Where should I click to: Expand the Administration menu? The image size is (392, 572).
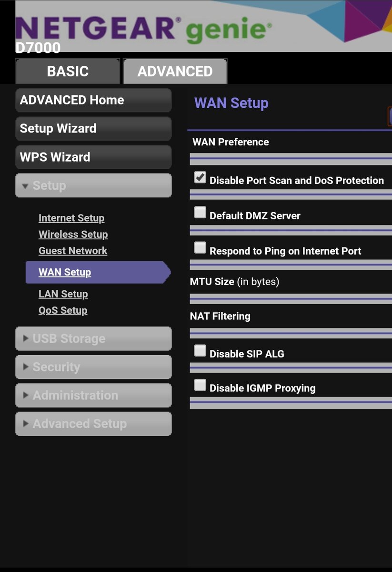(x=93, y=395)
